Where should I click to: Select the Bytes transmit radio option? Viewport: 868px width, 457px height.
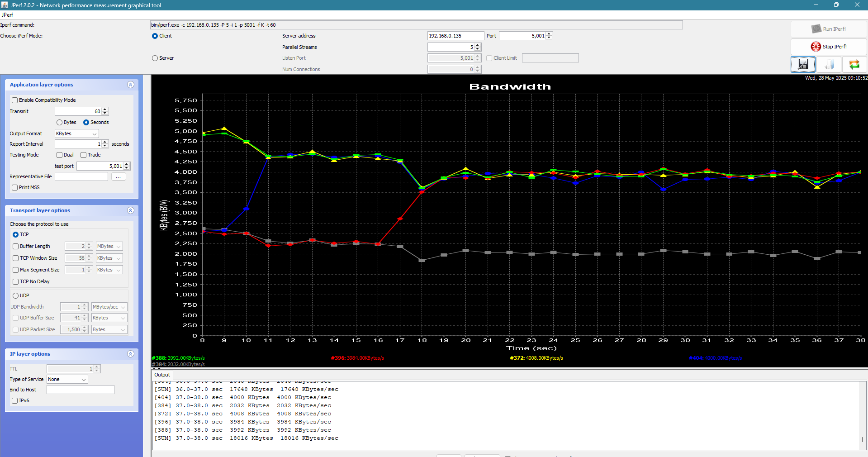tap(59, 122)
